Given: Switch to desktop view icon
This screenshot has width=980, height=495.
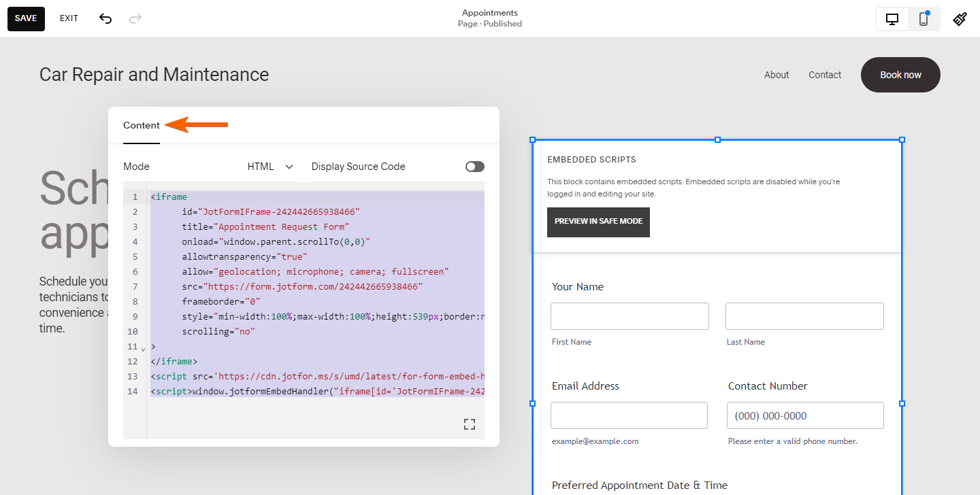Looking at the screenshot, I should (892, 19).
